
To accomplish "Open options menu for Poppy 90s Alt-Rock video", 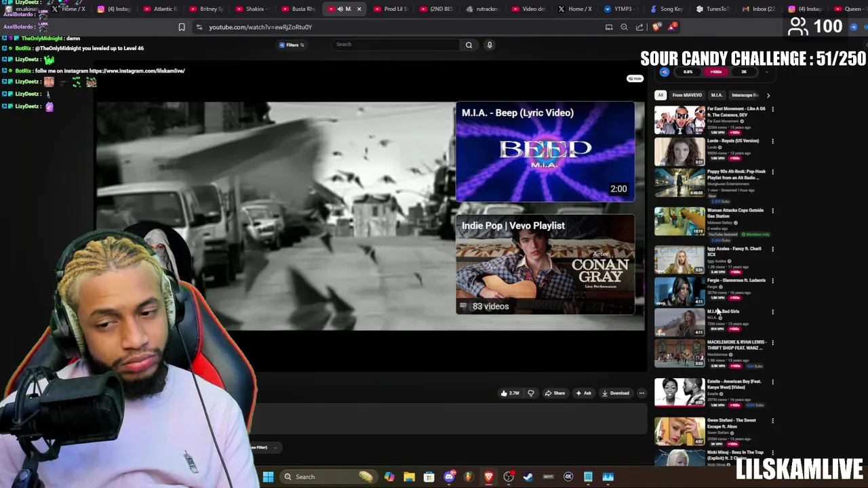I will point(772,172).
